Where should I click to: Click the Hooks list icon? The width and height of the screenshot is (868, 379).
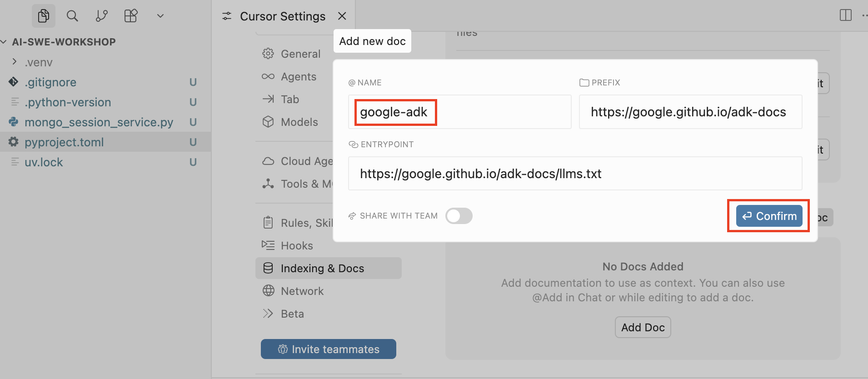(x=268, y=245)
